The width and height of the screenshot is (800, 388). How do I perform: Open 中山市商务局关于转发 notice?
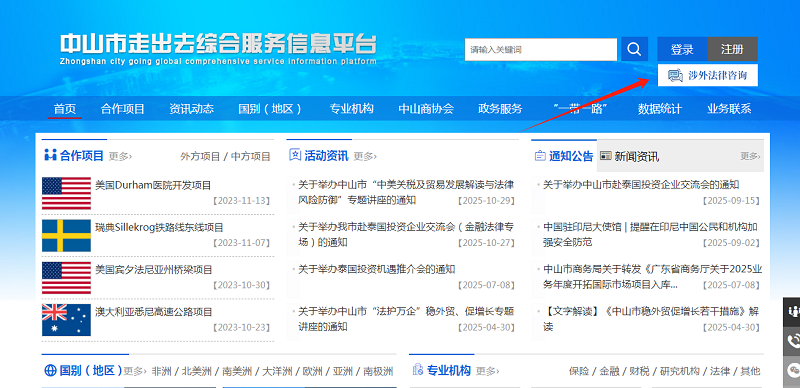pyautogui.click(x=652, y=277)
